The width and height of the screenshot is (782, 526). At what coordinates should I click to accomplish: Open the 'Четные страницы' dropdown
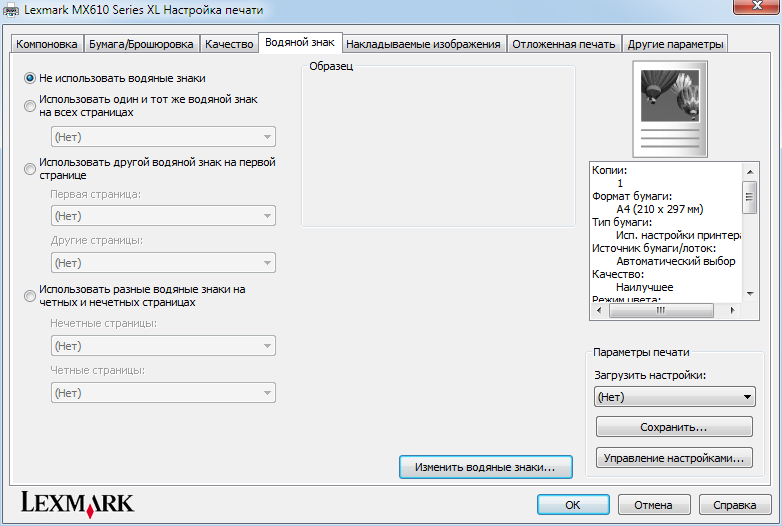pos(163,393)
